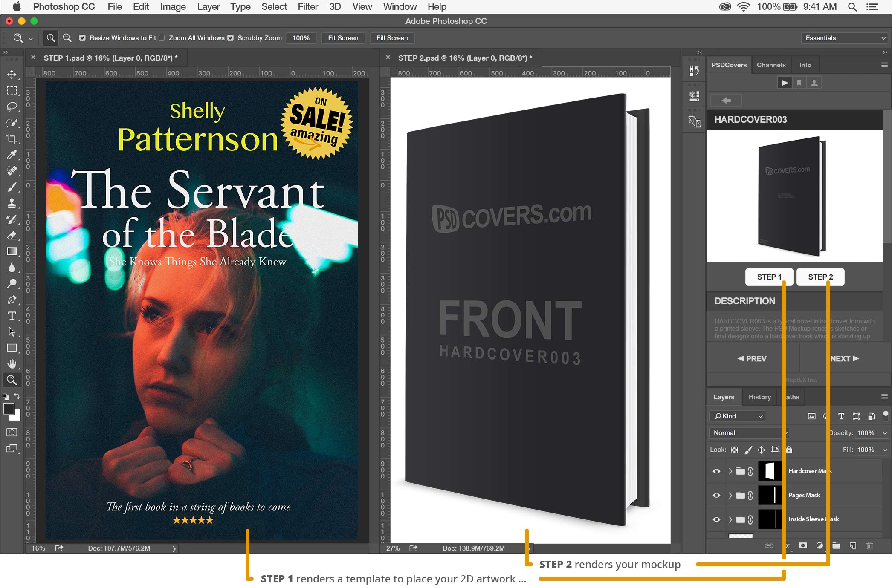This screenshot has width=892, height=588.
Task: Select the Horizontal Type tool
Action: 12,316
